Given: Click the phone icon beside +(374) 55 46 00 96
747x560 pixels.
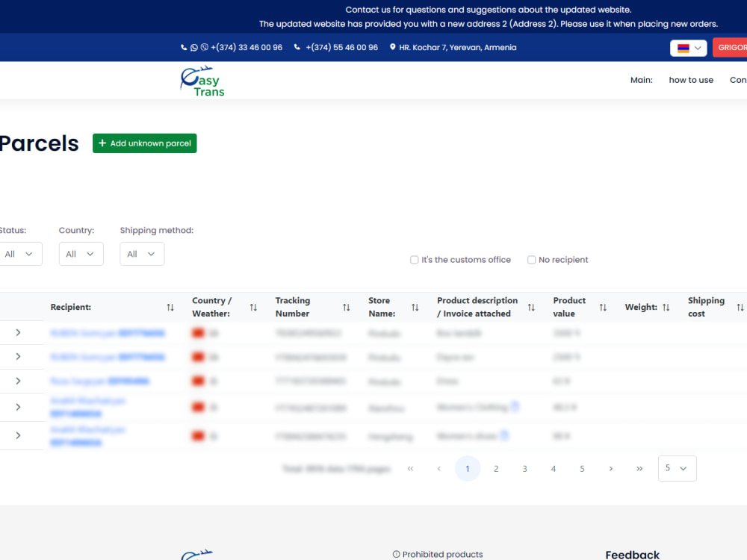Looking at the screenshot, I should [x=297, y=47].
